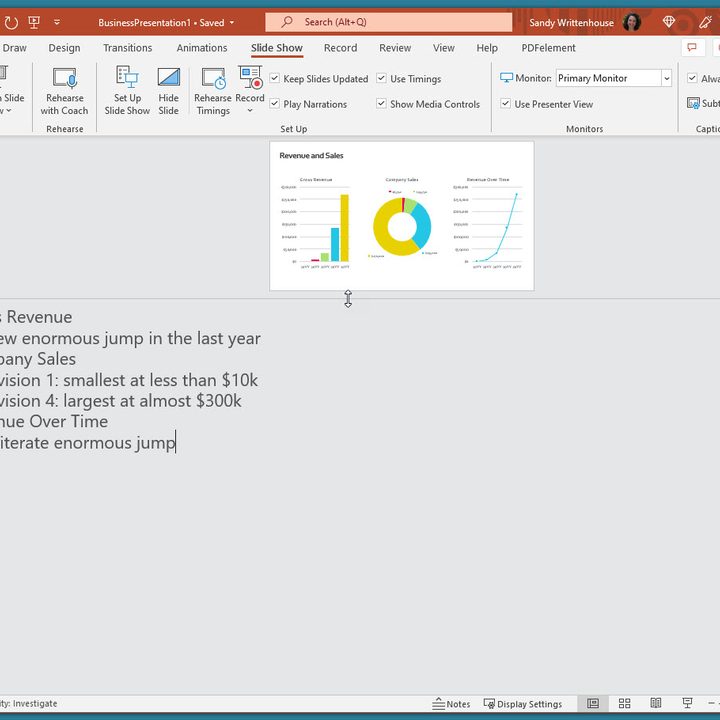Image resolution: width=720 pixels, height=720 pixels.
Task: Start Slide Show from status bar icon
Action: (x=687, y=703)
